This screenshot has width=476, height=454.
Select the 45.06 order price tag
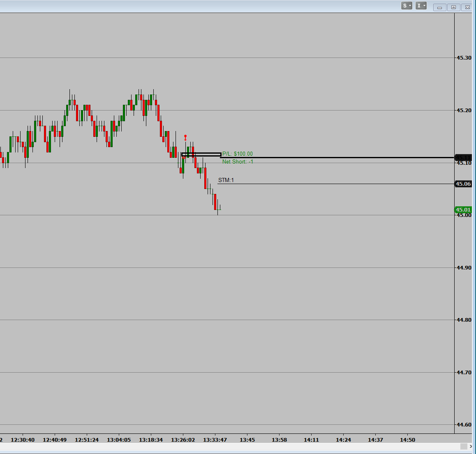tap(463, 184)
